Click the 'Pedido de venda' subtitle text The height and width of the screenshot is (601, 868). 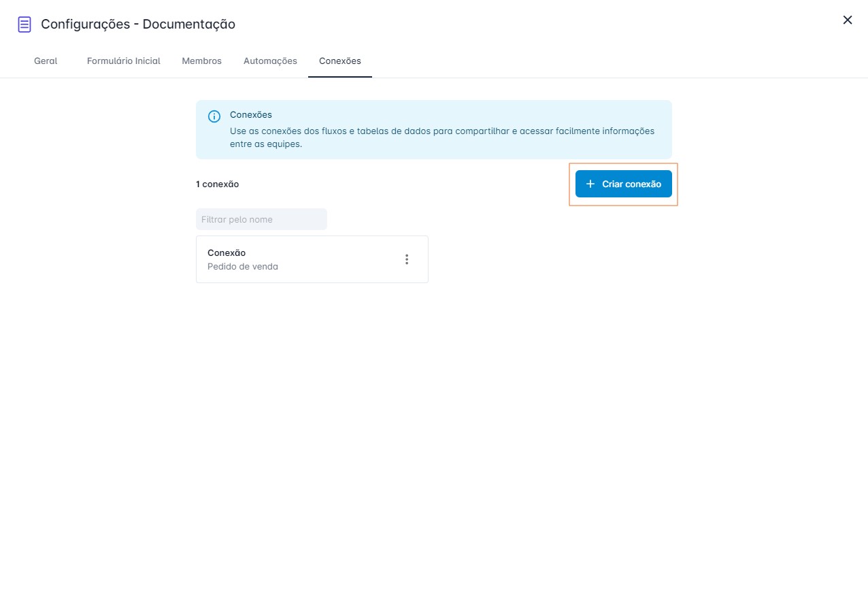point(243,266)
